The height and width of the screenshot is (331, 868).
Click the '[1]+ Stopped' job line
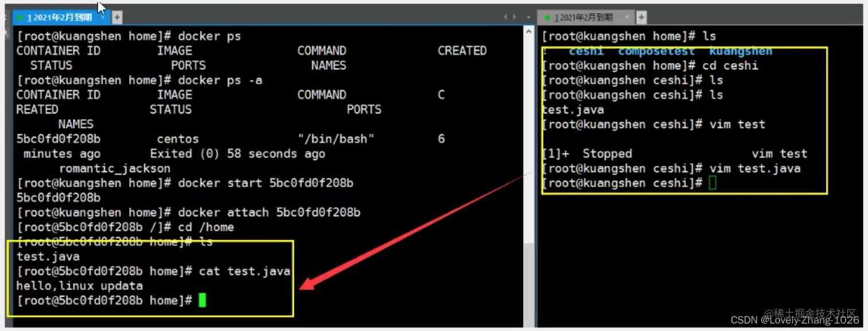point(675,154)
